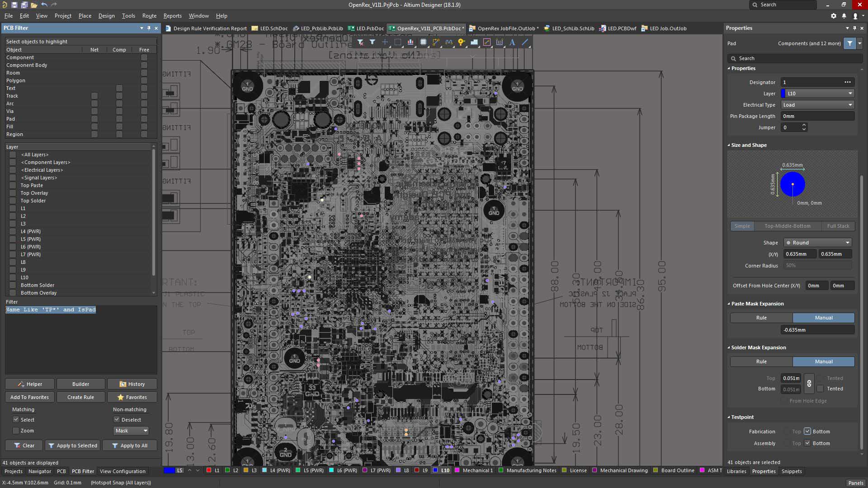This screenshot has height=488, width=868.
Task: Click the Clear Filter toolbar icon
Action: pos(360,42)
